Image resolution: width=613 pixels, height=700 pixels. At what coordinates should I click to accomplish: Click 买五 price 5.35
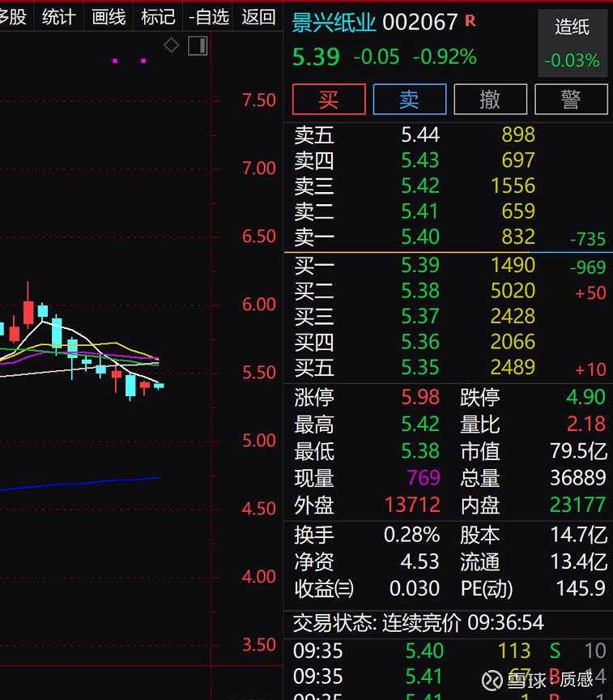tap(420, 367)
